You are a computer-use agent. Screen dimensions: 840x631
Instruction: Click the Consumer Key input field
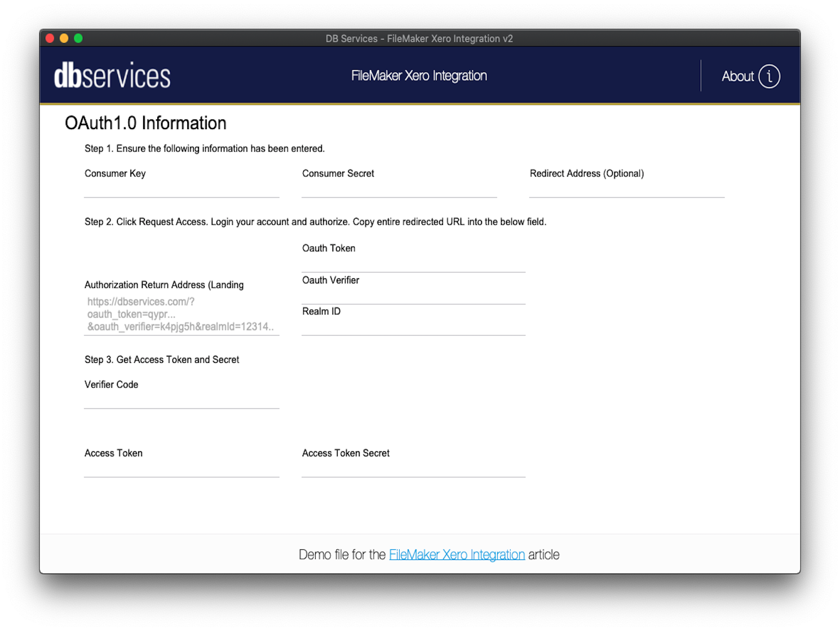(182, 190)
